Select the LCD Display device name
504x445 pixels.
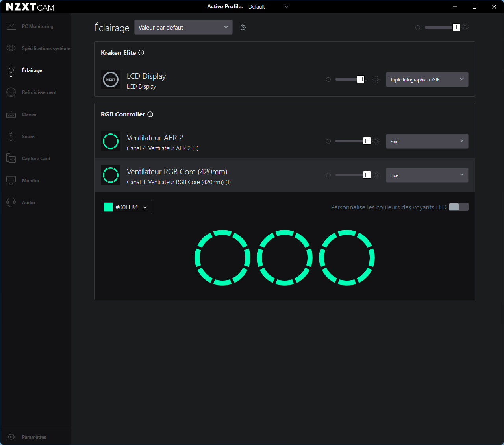pyautogui.click(x=146, y=76)
